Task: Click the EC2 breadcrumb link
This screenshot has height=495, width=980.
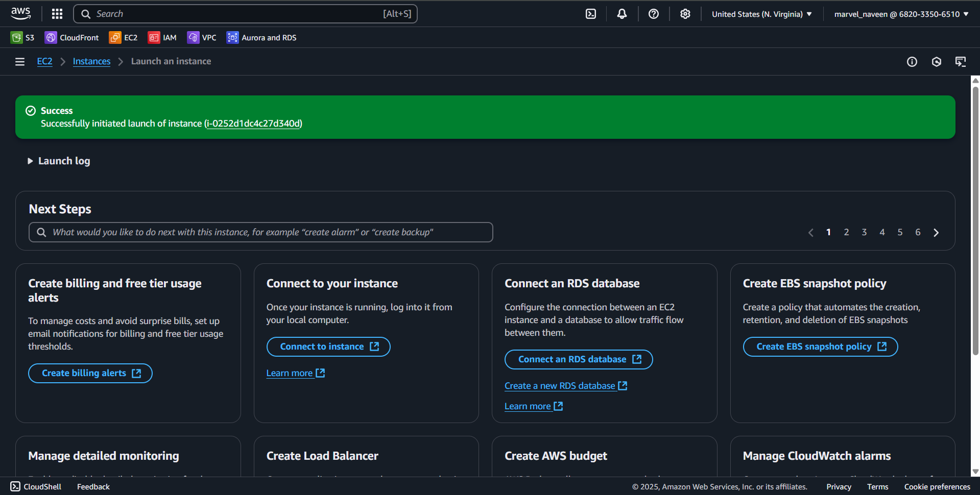Action: click(x=45, y=61)
